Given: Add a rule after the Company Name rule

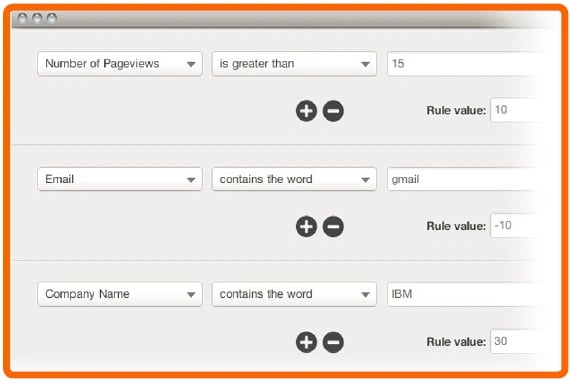Looking at the screenshot, I should pyautogui.click(x=306, y=342).
